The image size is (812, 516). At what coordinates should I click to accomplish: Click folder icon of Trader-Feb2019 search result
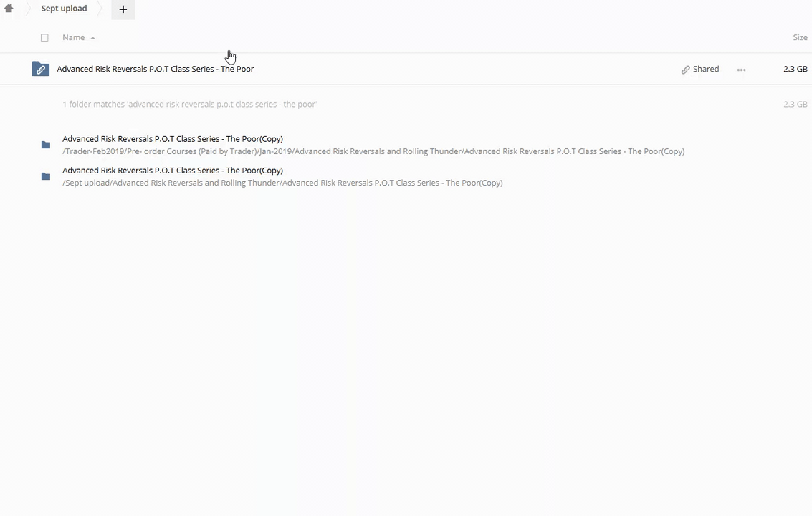coord(46,145)
